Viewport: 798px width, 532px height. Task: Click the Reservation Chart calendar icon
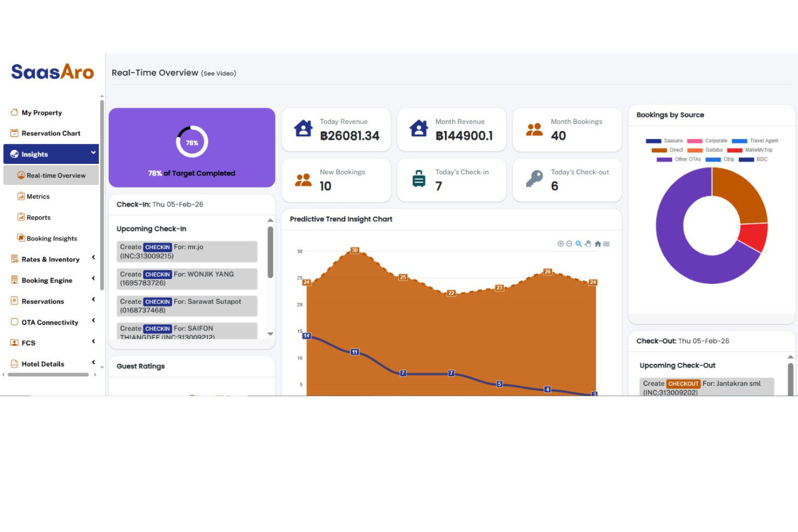click(15, 133)
